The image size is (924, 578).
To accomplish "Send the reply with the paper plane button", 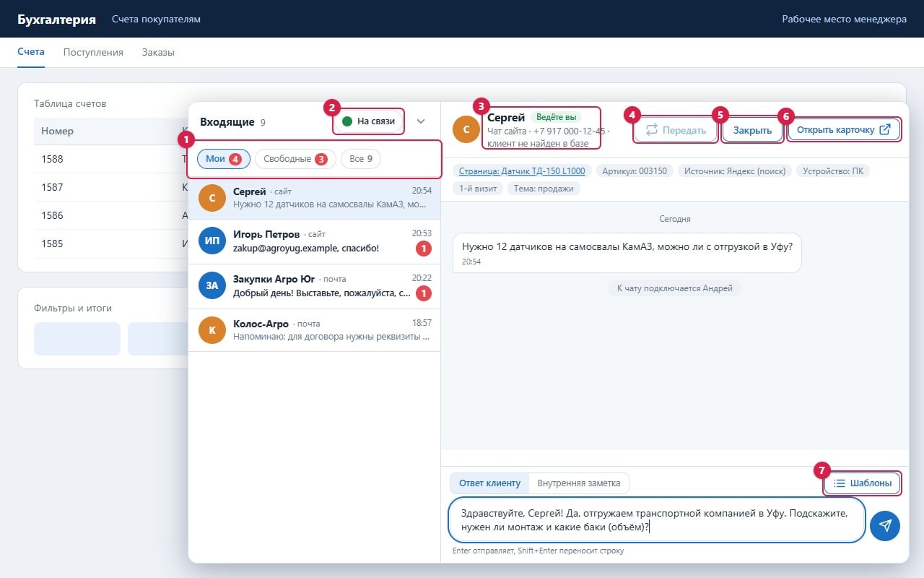I will click(x=885, y=525).
